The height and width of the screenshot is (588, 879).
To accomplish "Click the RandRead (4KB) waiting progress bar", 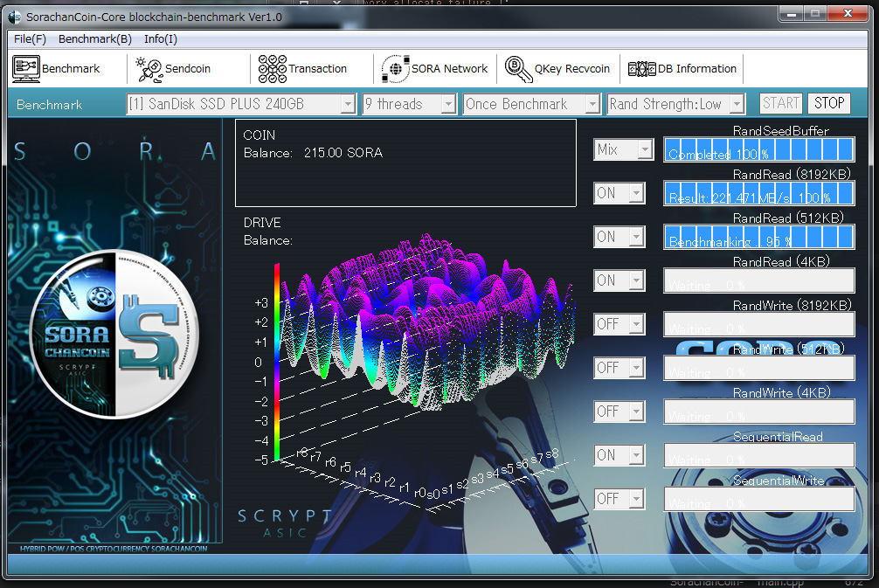I will coord(759,280).
